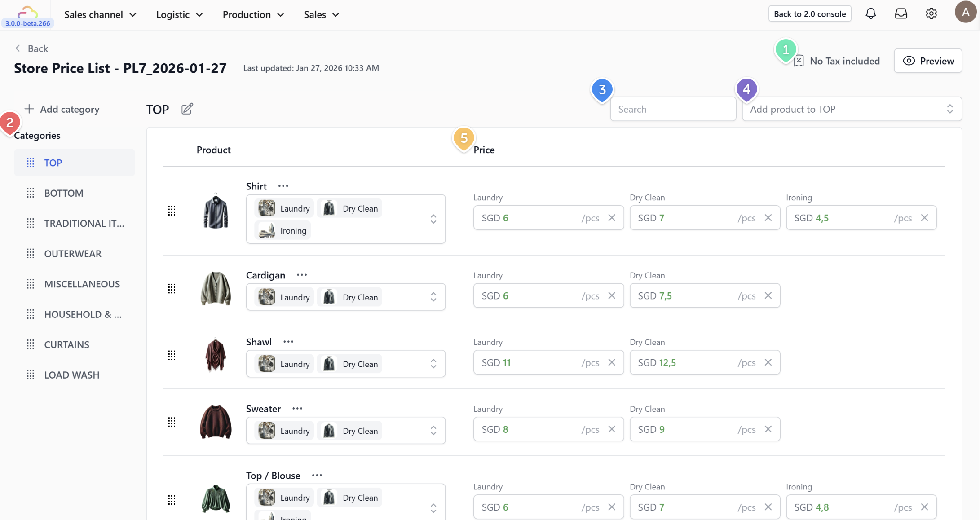Screen dimensions: 980x520
Task: Open the notifications bell icon
Action: pyautogui.click(x=870, y=14)
